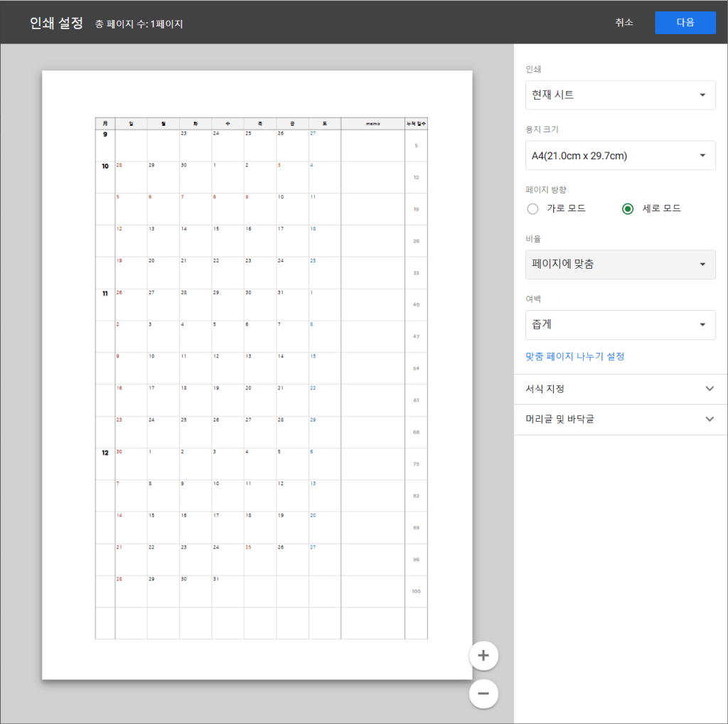
Task: Cancel print setup with 취소
Action: [624, 22]
